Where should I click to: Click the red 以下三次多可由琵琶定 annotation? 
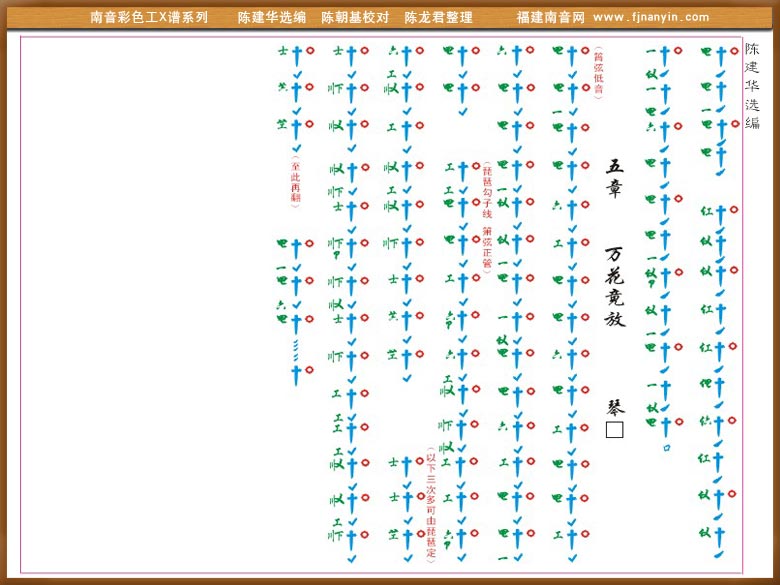(x=431, y=505)
